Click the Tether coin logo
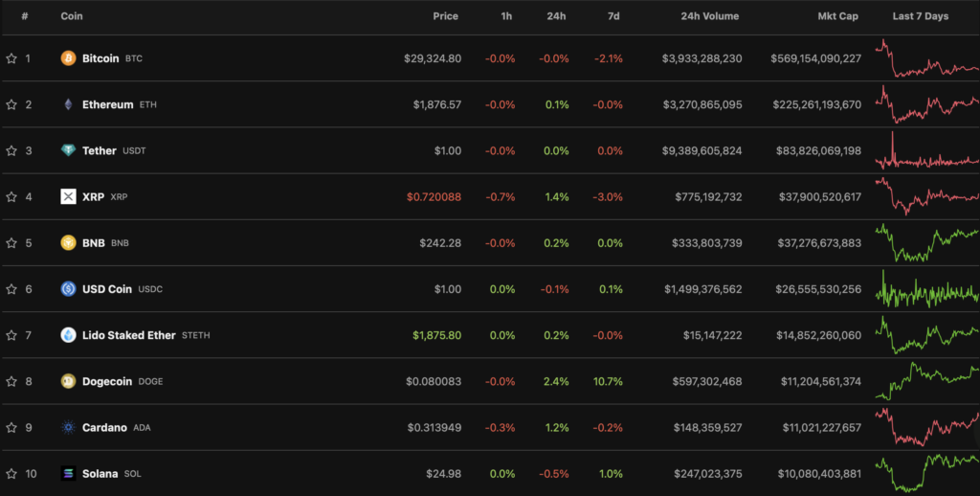Viewport: 980px width, 496px height. click(x=68, y=150)
